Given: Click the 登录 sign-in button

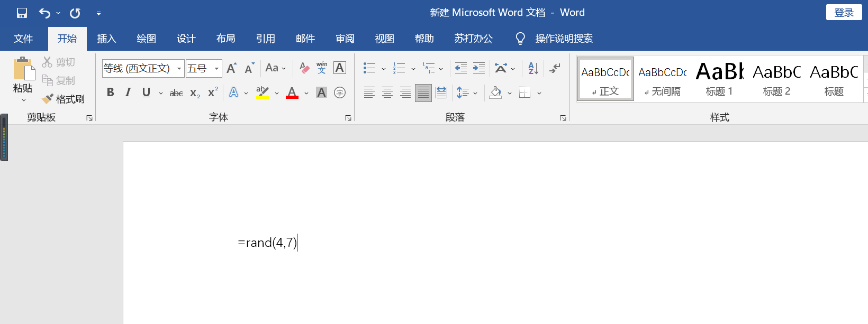Looking at the screenshot, I should tap(844, 13).
